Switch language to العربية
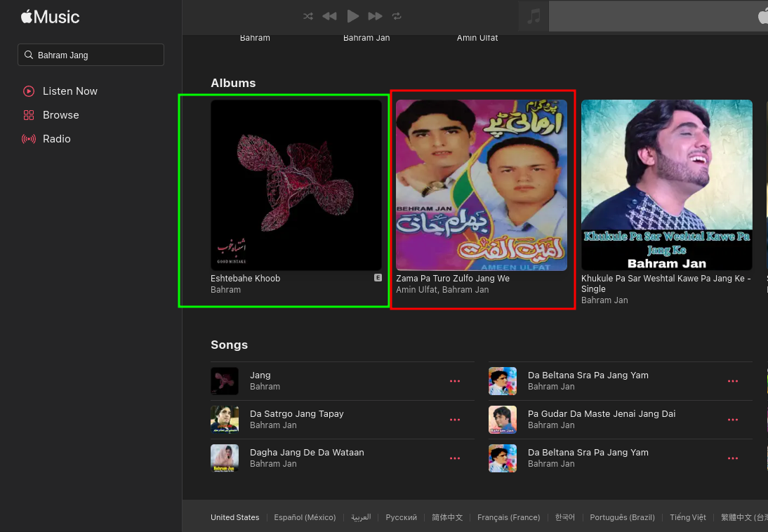 pos(361,517)
